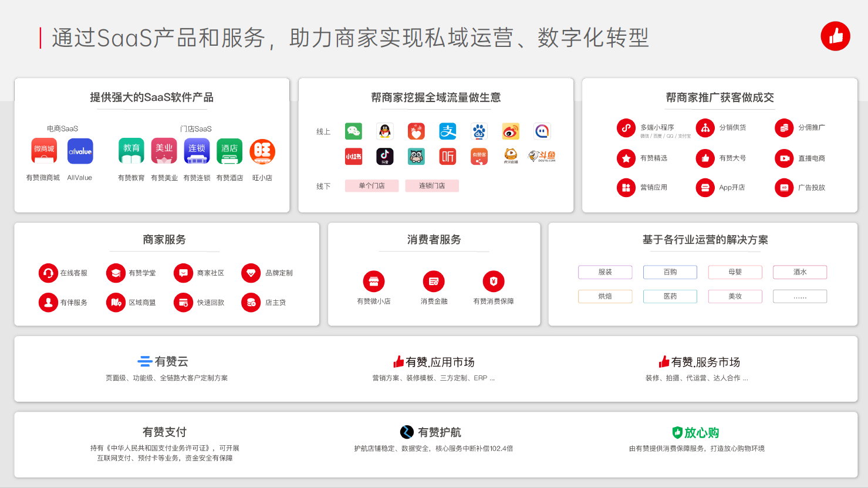Click the 有赞微商城 app icon
The width and height of the screenshot is (868, 488).
(x=44, y=151)
